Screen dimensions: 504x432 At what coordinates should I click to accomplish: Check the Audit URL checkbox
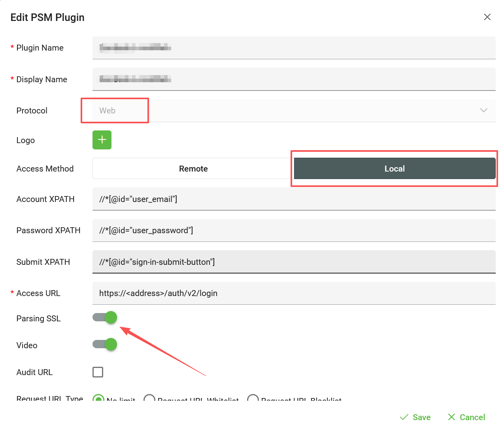98,372
